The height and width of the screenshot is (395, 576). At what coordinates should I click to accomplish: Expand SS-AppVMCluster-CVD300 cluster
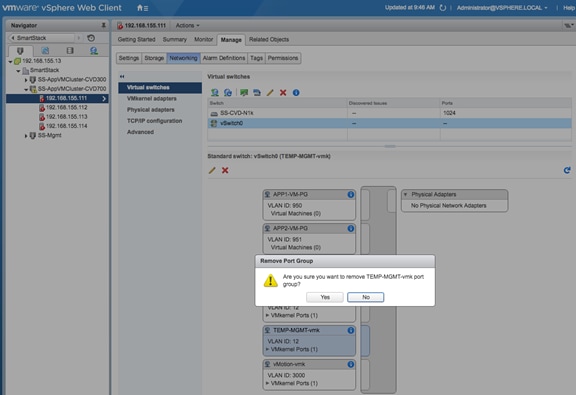pyautogui.click(x=26, y=80)
